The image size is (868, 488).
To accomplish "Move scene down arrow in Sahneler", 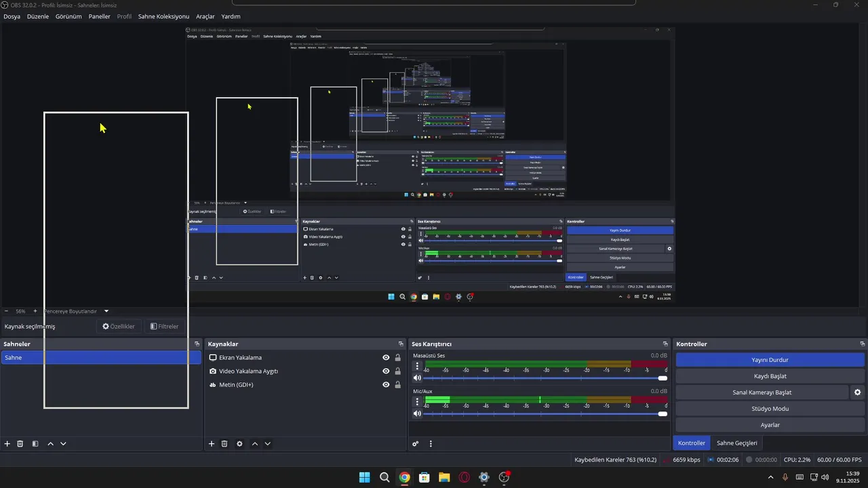I will pyautogui.click(x=63, y=444).
